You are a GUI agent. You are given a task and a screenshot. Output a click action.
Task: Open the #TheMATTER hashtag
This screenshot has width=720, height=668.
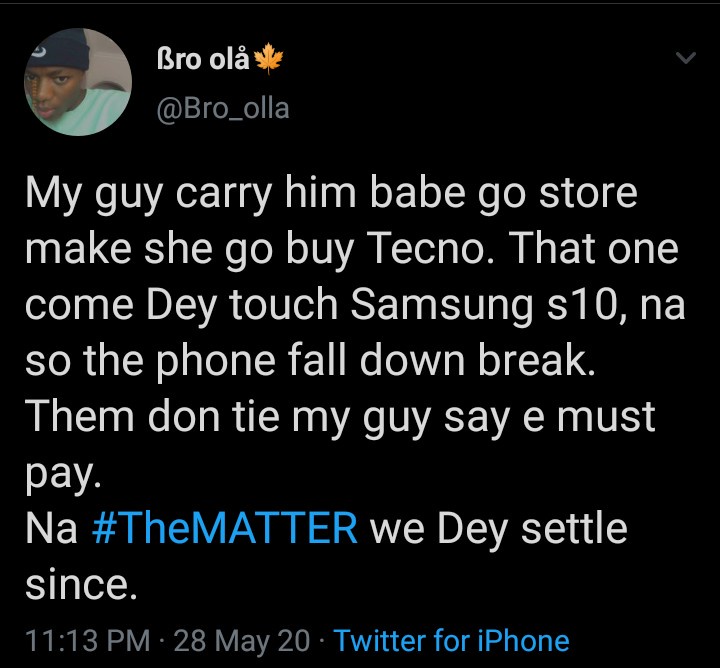[224, 529]
